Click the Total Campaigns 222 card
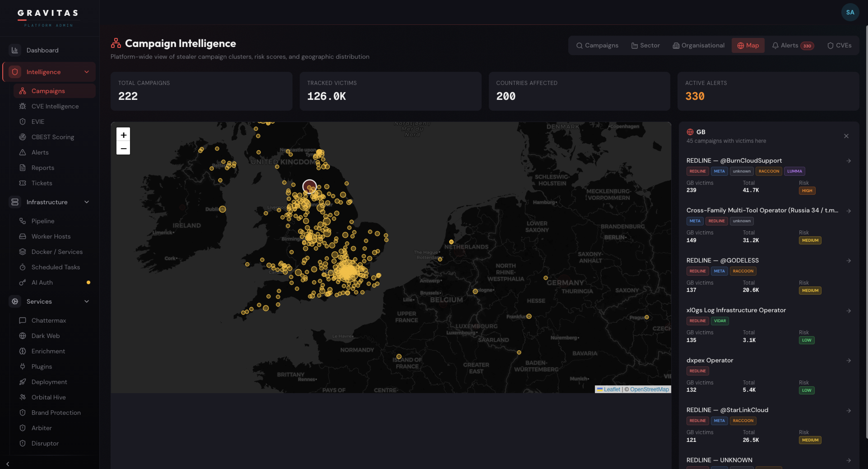The image size is (868, 469). point(201,91)
